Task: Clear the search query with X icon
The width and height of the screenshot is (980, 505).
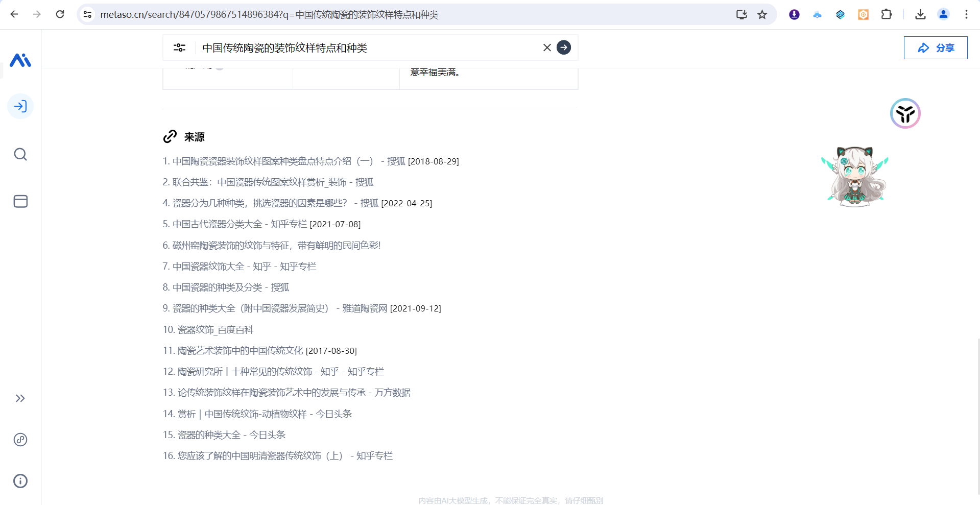Action: coord(547,47)
